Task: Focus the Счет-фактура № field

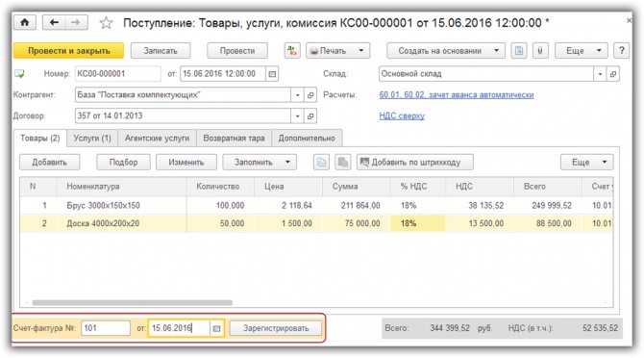Action: click(x=106, y=328)
